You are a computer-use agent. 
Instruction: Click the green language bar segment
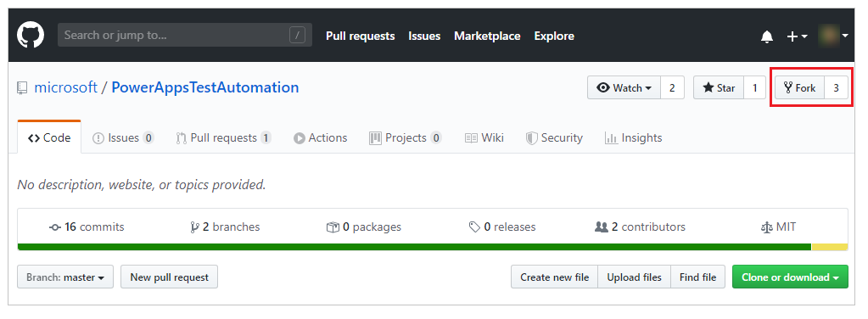[415, 247]
